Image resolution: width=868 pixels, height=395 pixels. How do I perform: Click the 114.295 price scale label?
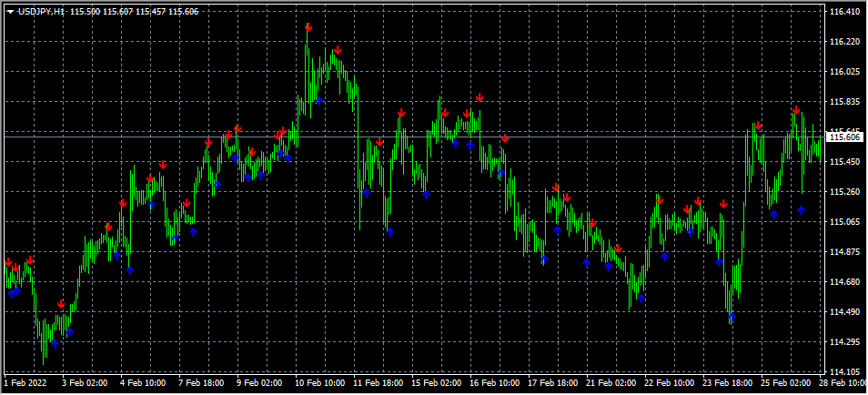[x=844, y=341]
